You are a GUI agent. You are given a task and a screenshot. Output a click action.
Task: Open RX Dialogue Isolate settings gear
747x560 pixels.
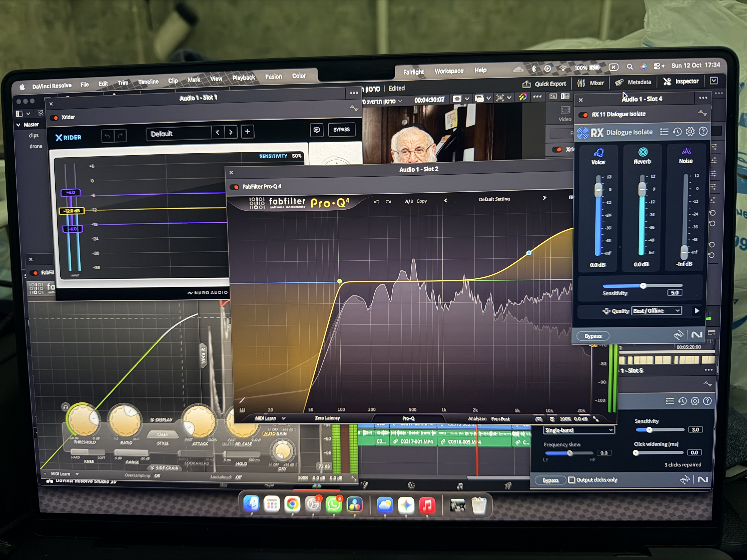[x=690, y=131]
